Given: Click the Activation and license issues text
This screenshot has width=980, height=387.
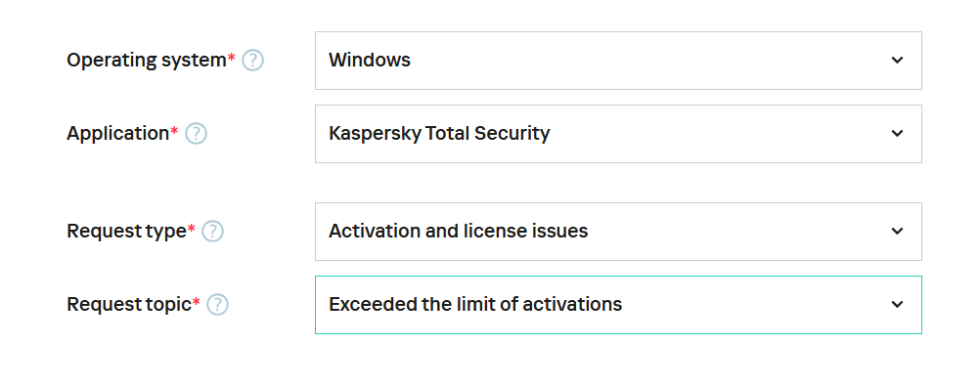Looking at the screenshot, I should click(x=458, y=232).
